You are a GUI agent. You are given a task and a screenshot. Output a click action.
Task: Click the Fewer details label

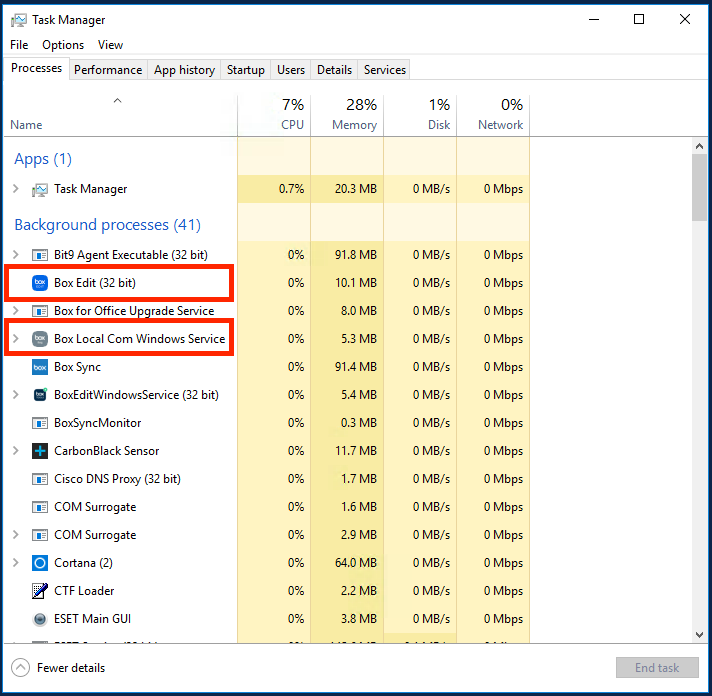pyautogui.click(x=71, y=668)
